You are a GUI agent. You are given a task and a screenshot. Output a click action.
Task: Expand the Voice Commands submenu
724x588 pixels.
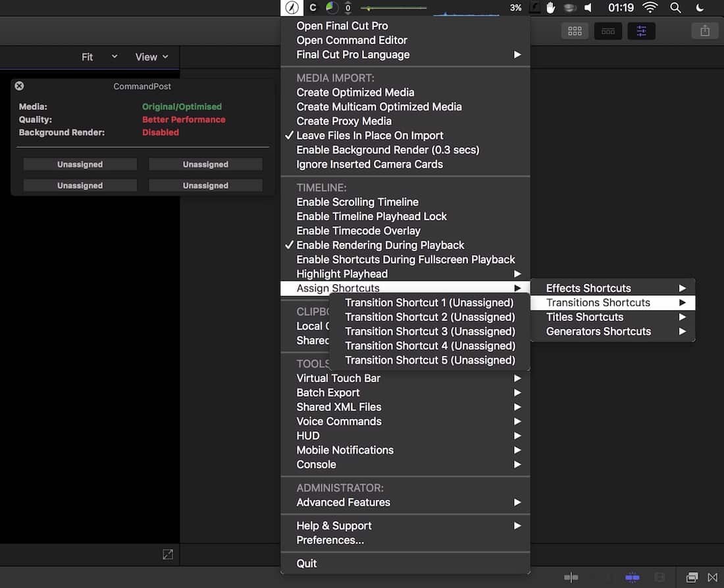[x=405, y=421]
